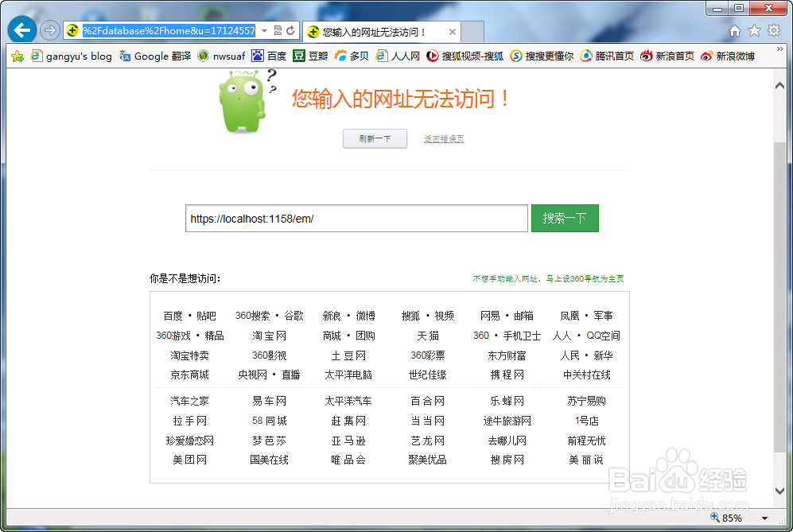Expand favorites bar overflow chevron
Viewport: 793px width, 532px height.
click(x=779, y=49)
